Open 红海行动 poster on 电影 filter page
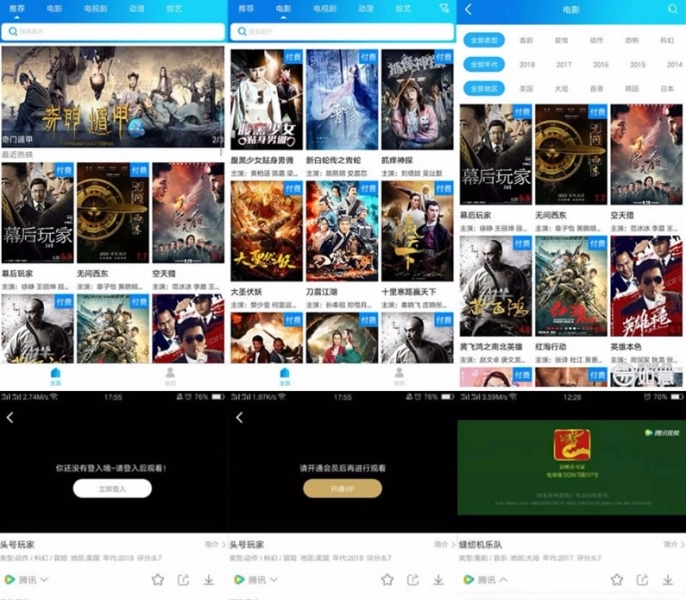This screenshot has width=686, height=600. (571, 286)
